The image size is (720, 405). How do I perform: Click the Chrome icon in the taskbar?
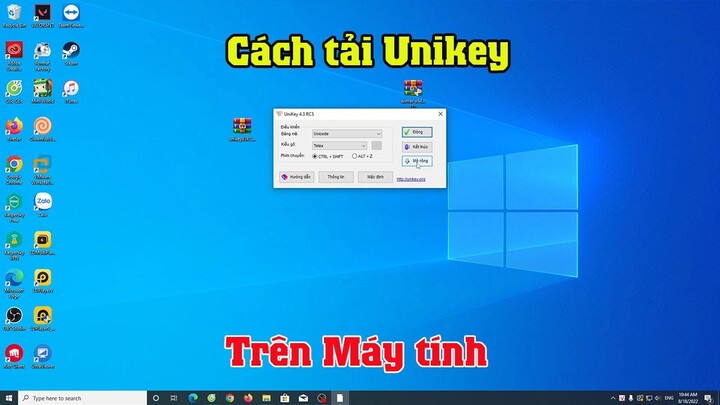230,398
